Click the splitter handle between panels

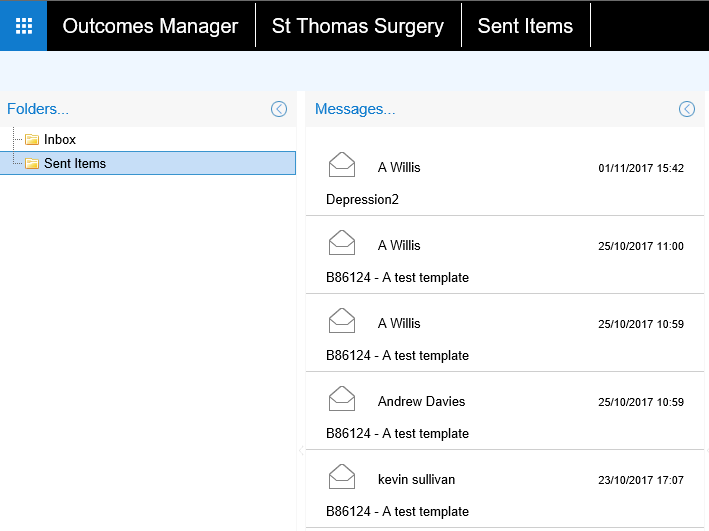pos(301,451)
